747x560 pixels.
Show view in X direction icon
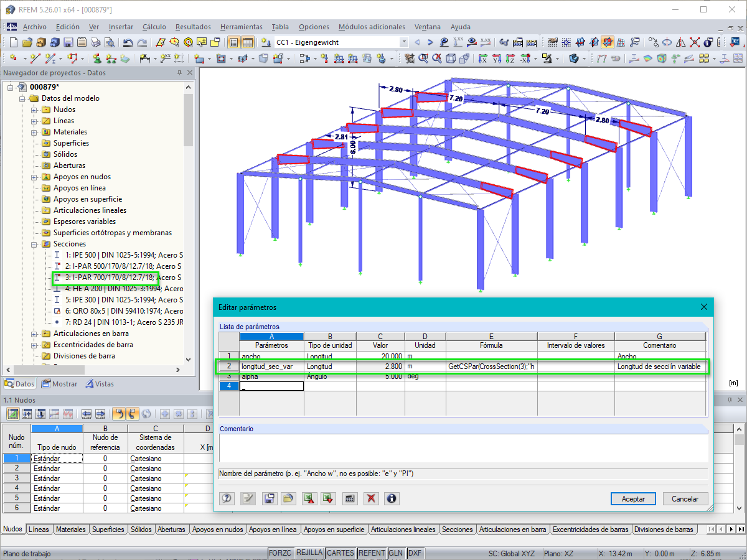click(482, 58)
